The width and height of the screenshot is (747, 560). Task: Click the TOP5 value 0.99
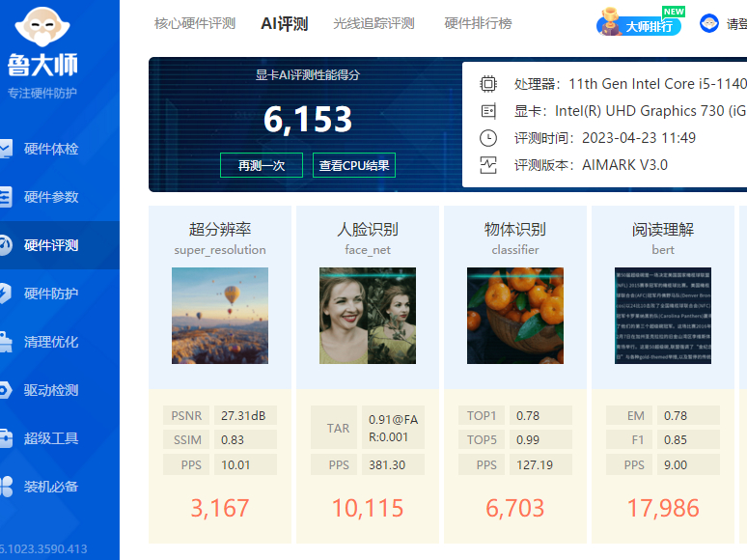540,439
